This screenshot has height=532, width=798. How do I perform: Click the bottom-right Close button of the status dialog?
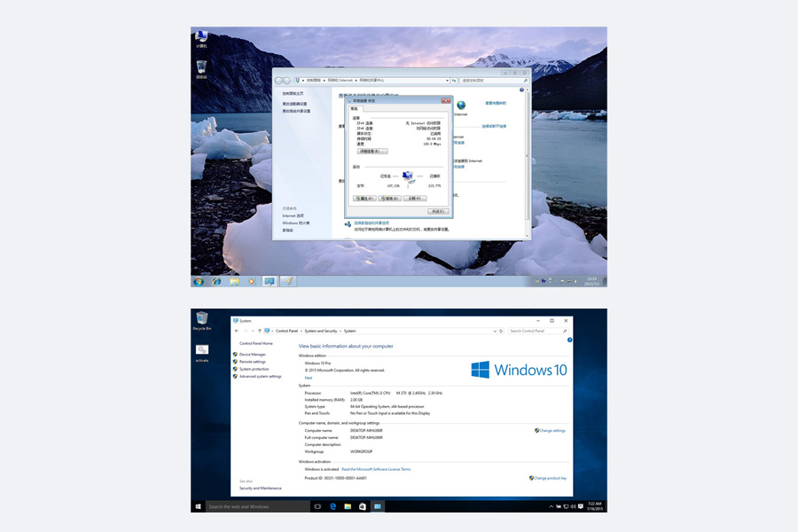(x=438, y=211)
